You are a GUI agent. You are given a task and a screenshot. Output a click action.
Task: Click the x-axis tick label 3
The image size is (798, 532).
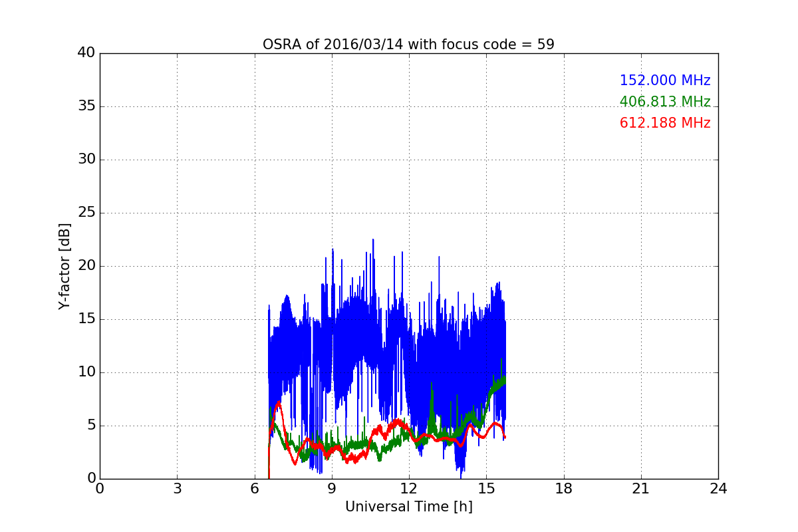tap(177, 489)
